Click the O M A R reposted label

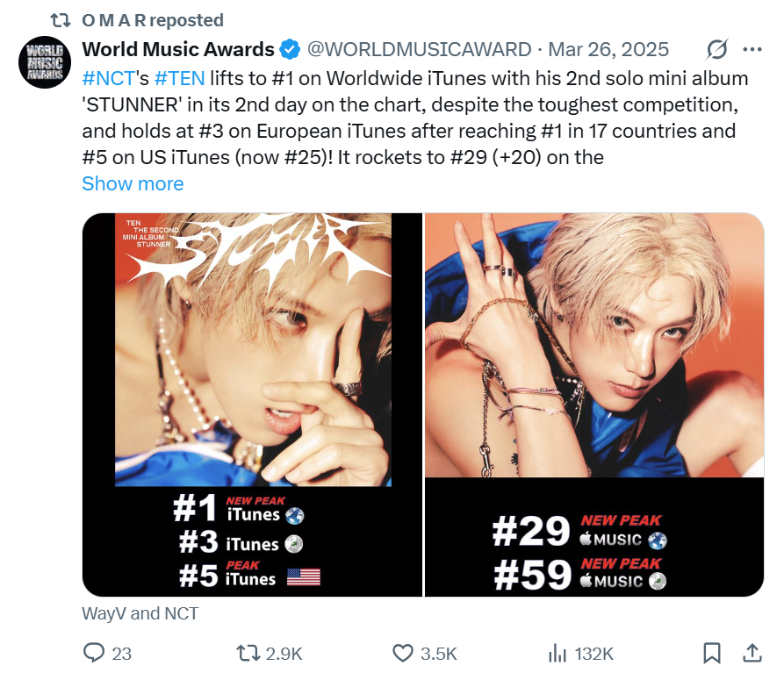[152, 19]
